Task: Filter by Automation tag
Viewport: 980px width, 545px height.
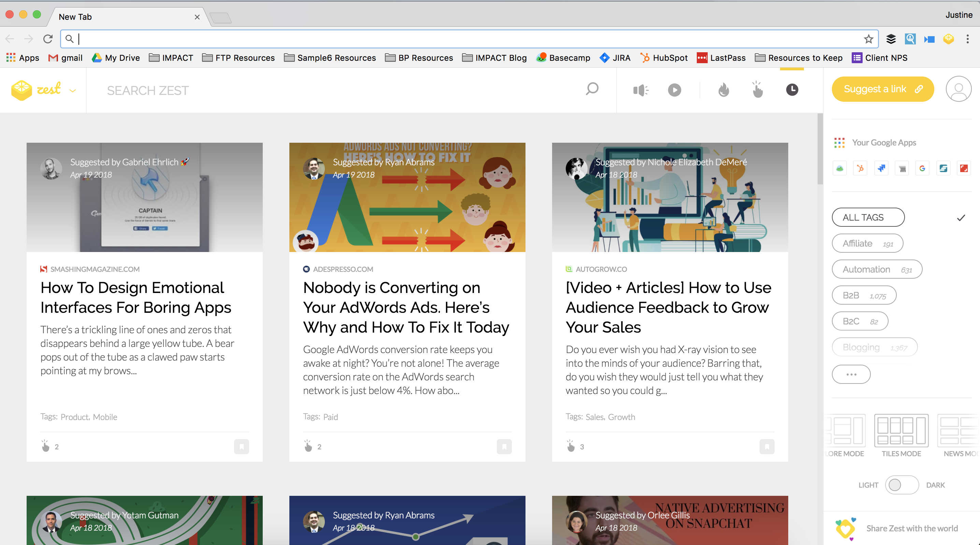Action: [x=877, y=269]
